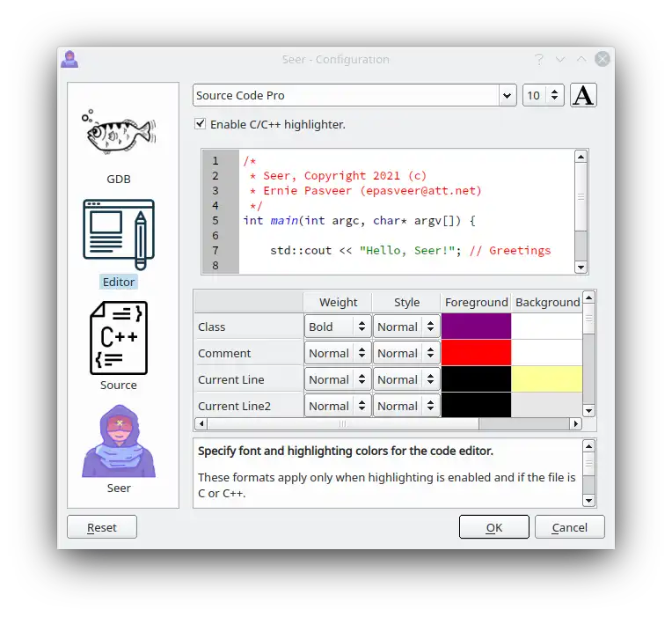The height and width of the screenshot is (617, 672).
Task: Open the font chooser dialog button
Action: (583, 95)
